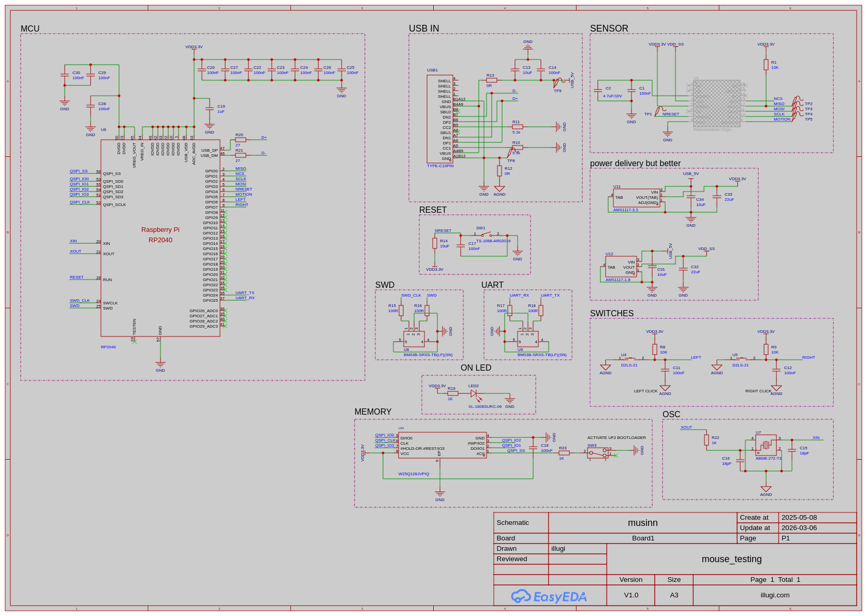Image resolution: width=867 pixels, height=616 pixels.
Task: Click the MEMORY section title
Action: tap(374, 412)
